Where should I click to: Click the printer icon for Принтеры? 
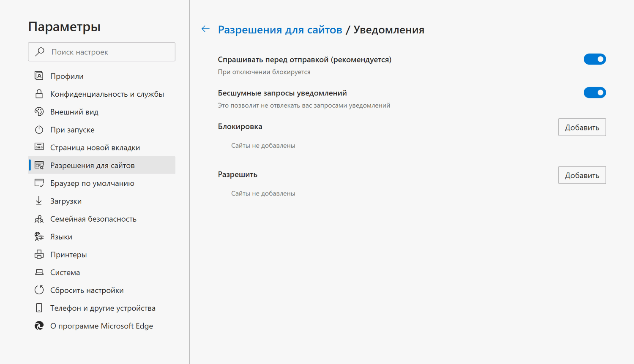pos(39,254)
